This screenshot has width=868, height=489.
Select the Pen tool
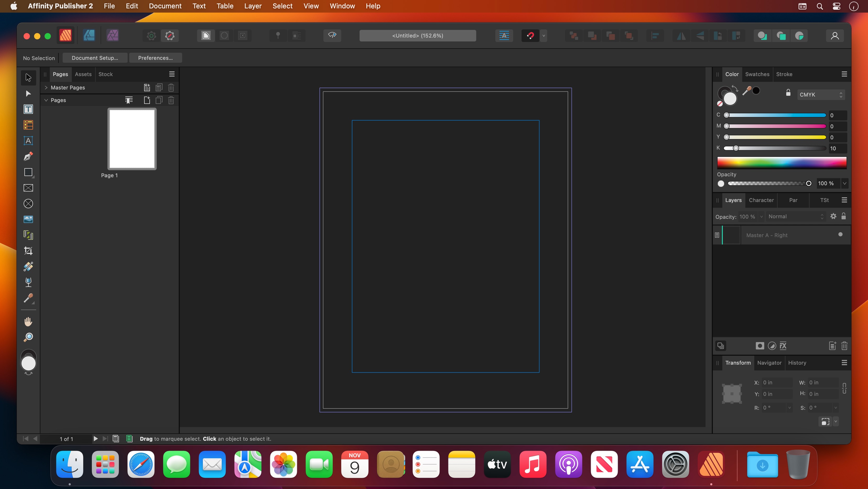click(28, 156)
